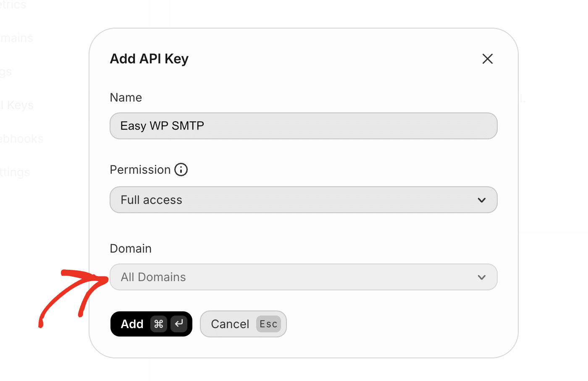The height and width of the screenshot is (381, 588).
Task: Click the chevron on the Domain selector
Action: pos(482,277)
